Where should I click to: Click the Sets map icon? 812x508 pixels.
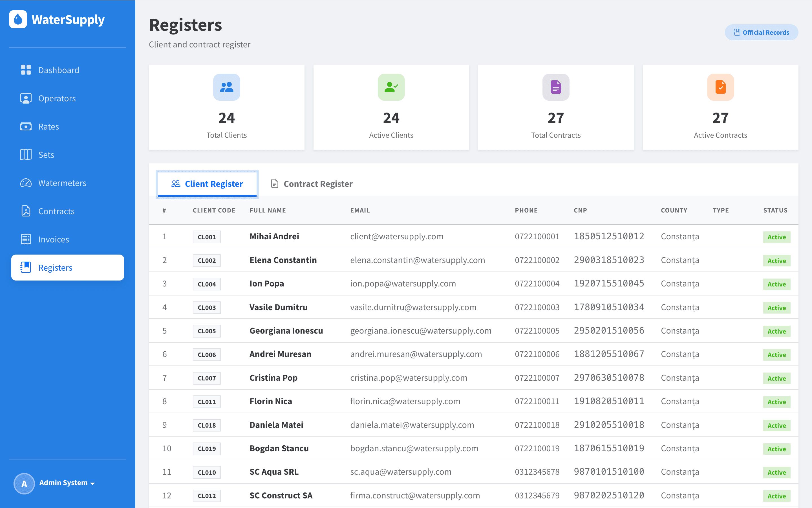click(26, 155)
